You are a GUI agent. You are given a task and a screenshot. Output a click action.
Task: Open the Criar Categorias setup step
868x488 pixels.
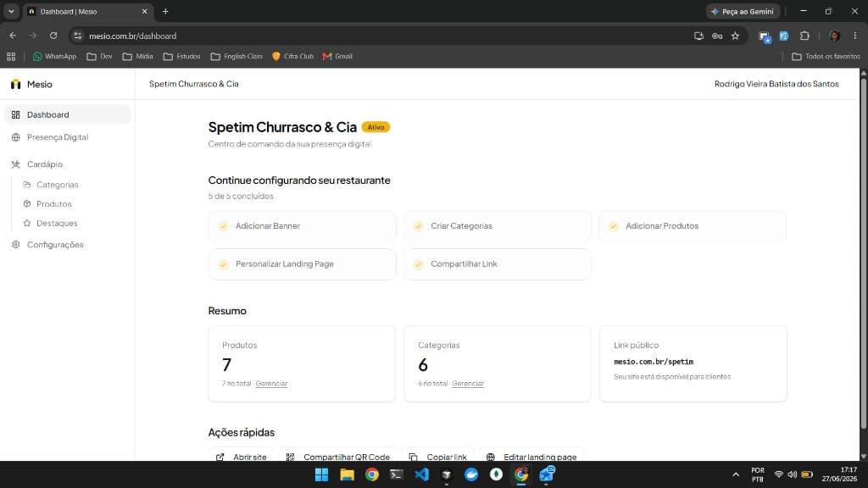tap(497, 225)
